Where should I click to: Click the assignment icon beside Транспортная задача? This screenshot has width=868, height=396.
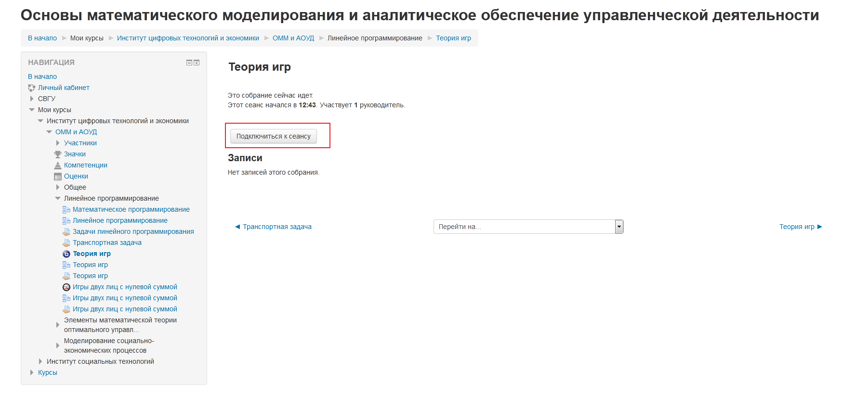(x=66, y=243)
